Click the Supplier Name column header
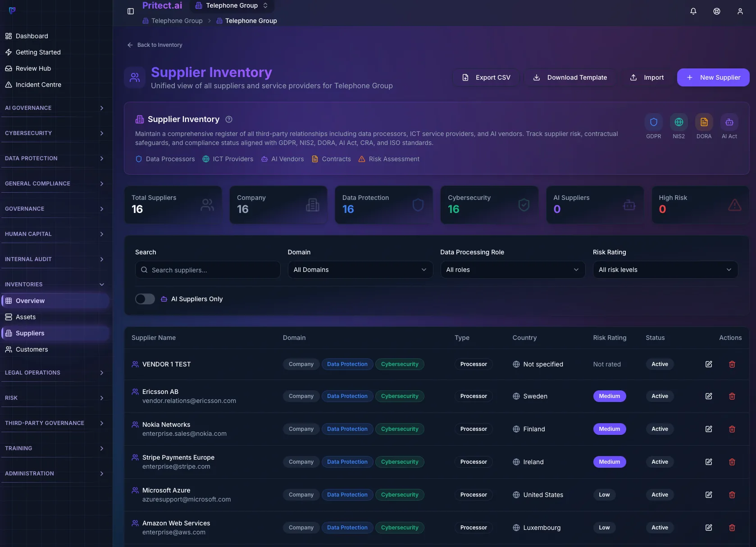The image size is (756, 547). pos(154,338)
